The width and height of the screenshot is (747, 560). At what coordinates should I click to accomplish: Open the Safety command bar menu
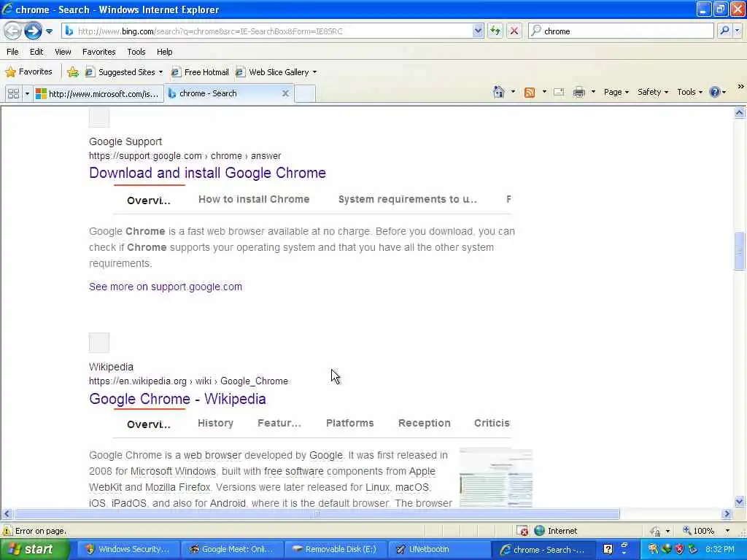(653, 92)
